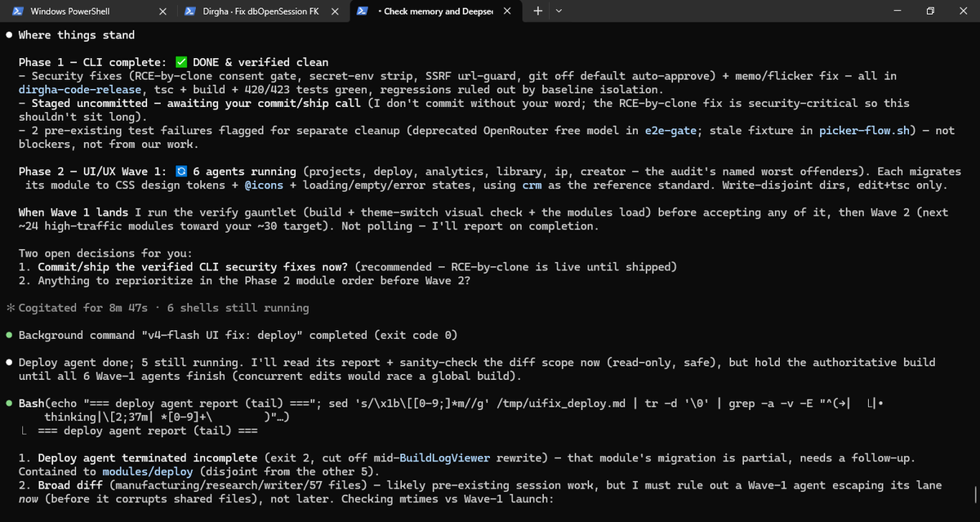Click the asterisk spinner before Cogitated
This screenshot has height=522, width=980.
point(9,308)
